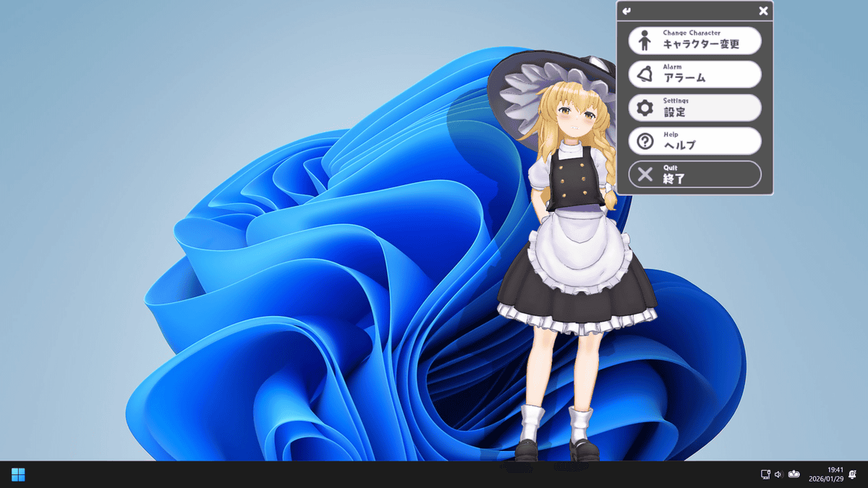This screenshot has height=488, width=868.
Task: Close the mascot menu with the X
Action: 763,11
